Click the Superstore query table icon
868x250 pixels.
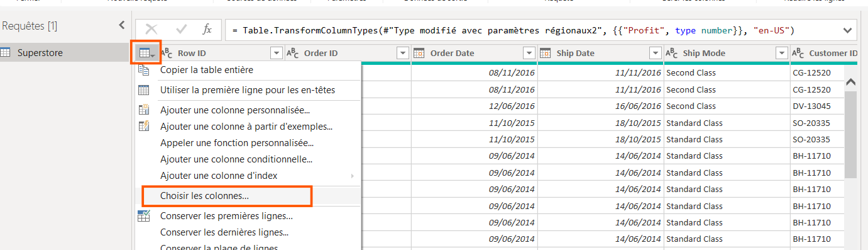pyautogui.click(x=5, y=53)
